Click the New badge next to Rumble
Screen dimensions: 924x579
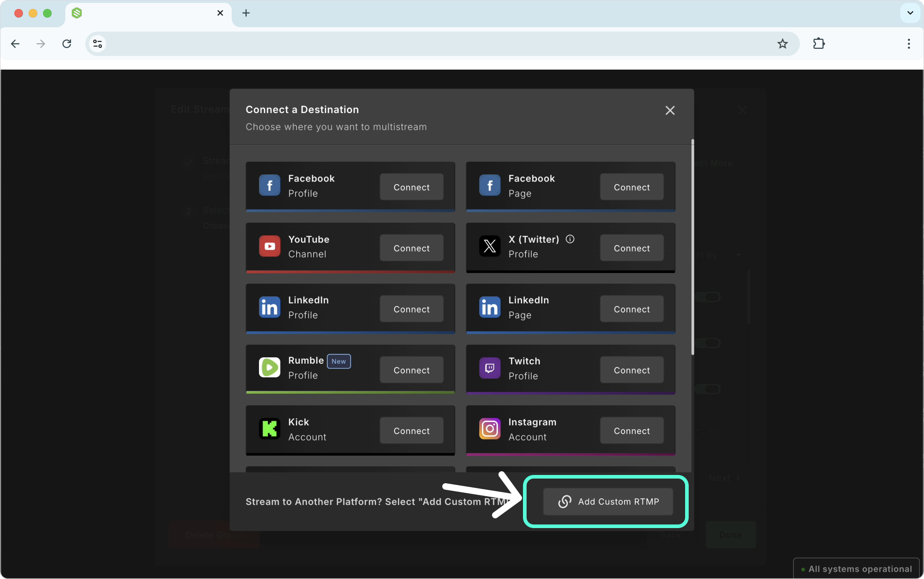tap(339, 361)
